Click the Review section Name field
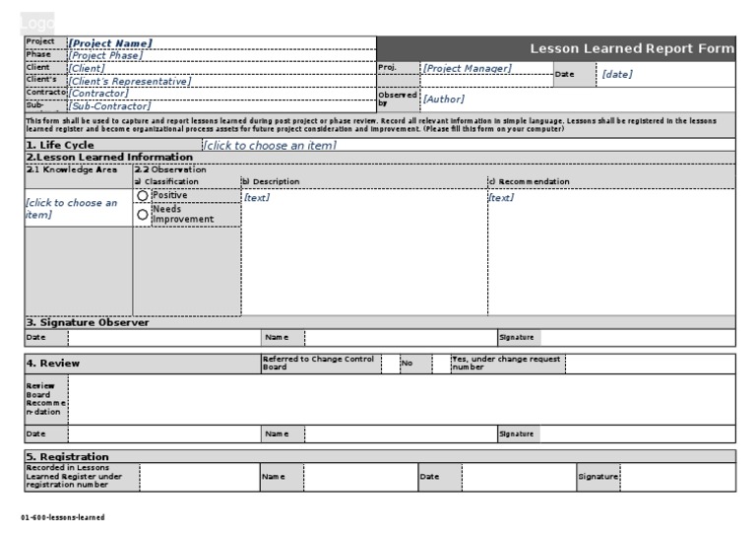 pyautogui.click(x=402, y=435)
